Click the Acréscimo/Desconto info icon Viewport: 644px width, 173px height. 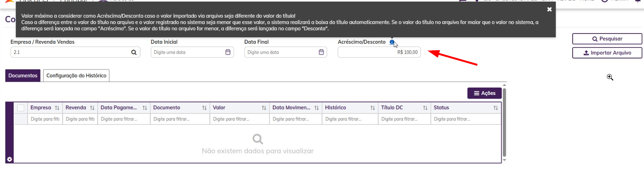point(392,42)
